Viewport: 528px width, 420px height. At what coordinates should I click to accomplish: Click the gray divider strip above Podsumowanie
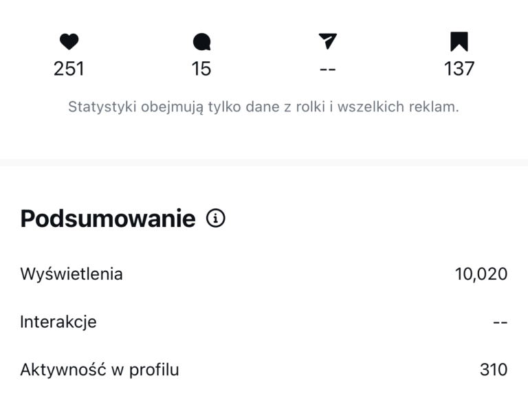(x=264, y=162)
